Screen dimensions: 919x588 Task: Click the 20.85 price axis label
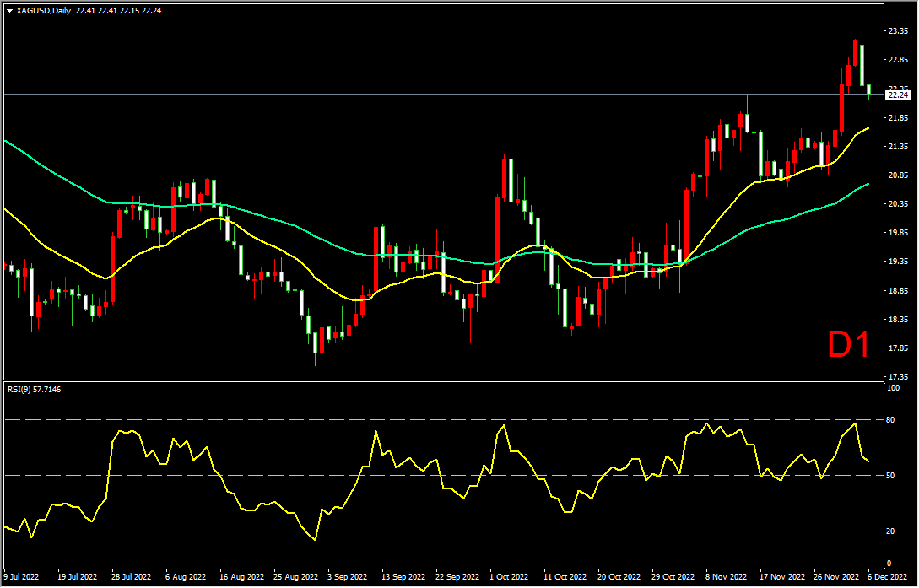tap(899, 175)
